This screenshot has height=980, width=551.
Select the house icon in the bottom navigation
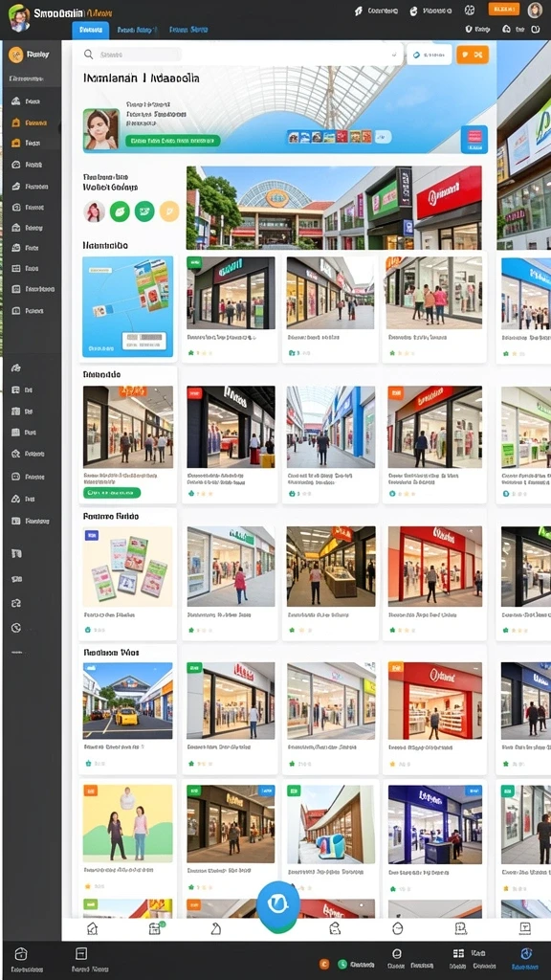tap(92, 928)
